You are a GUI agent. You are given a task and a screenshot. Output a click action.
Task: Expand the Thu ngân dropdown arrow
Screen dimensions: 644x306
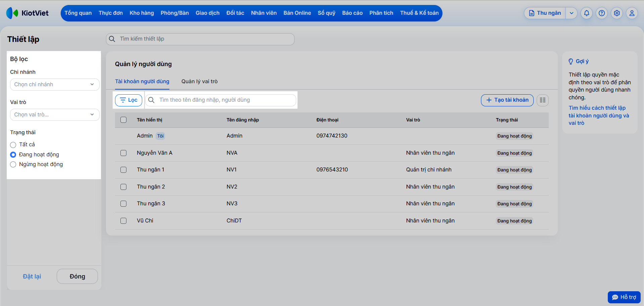572,13
